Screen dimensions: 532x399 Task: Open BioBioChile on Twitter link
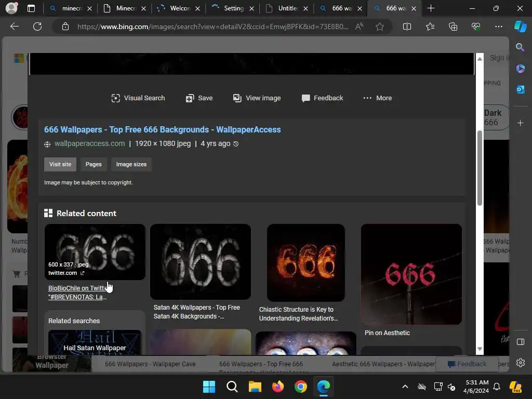[x=77, y=292]
